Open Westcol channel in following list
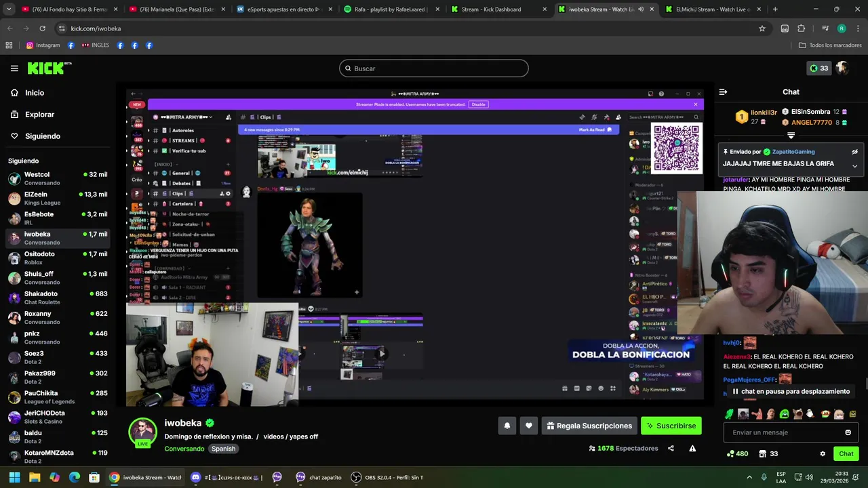Viewport: 868px width, 488px height. point(58,179)
